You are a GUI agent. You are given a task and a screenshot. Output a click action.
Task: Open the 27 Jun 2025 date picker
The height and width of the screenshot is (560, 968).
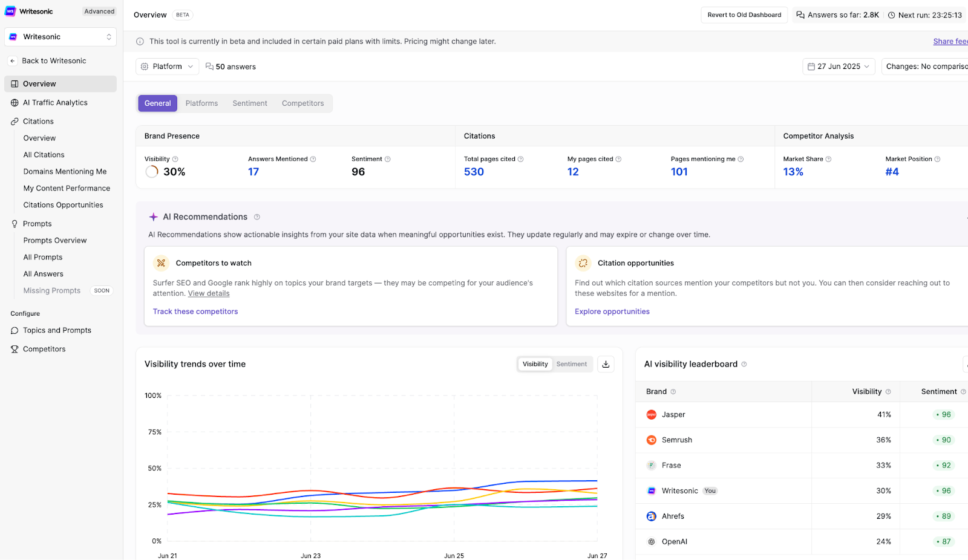[839, 67]
